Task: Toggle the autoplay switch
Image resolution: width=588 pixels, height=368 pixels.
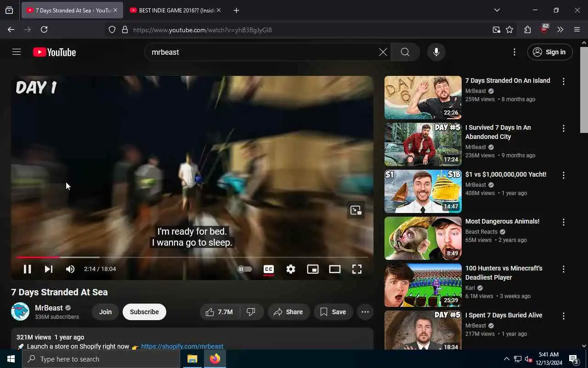Action: pyautogui.click(x=244, y=269)
